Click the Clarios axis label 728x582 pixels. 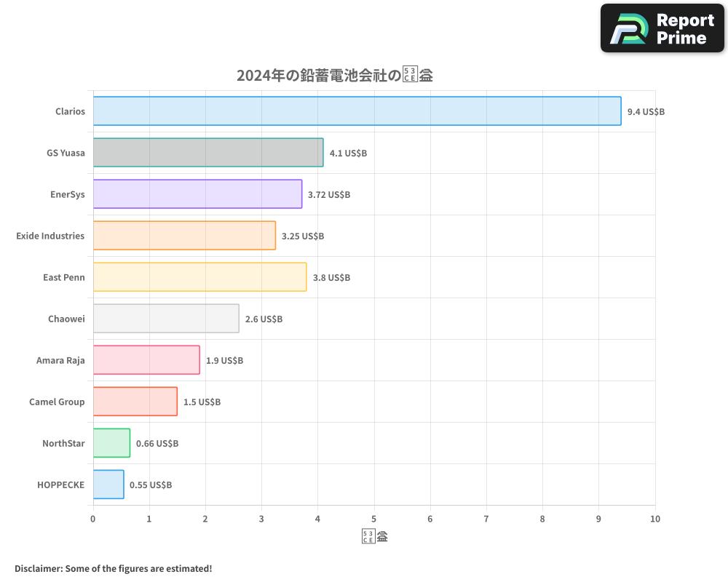point(70,111)
